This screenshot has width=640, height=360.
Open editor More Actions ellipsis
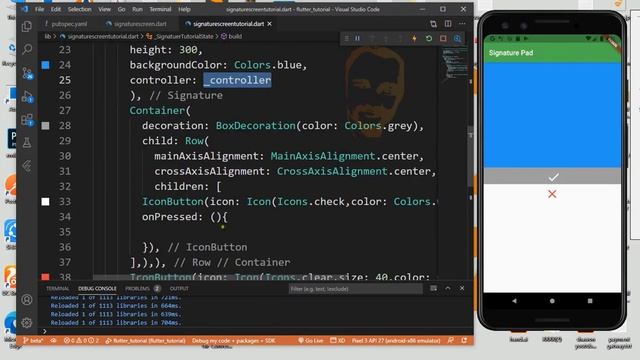coord(462,24)
